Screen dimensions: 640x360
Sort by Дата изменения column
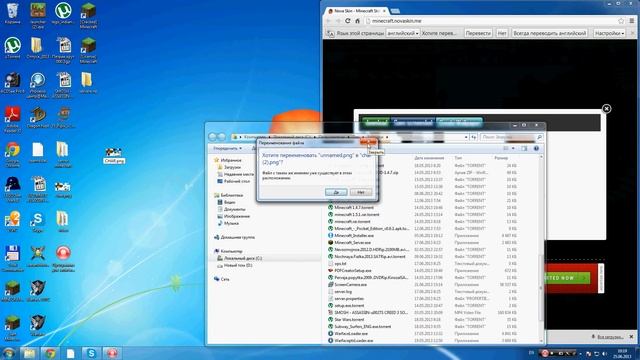pos(429,158)
